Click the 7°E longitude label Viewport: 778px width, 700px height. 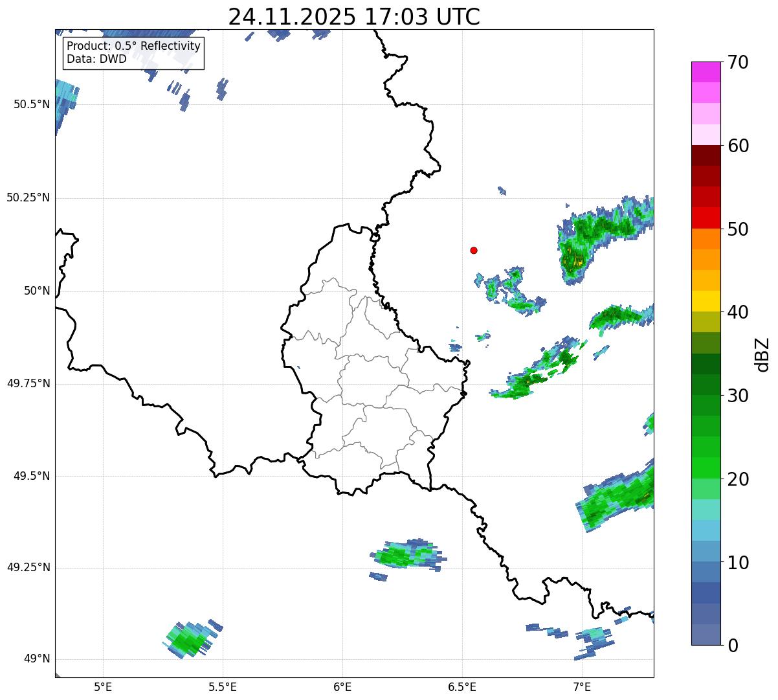(x=582, y=686)
